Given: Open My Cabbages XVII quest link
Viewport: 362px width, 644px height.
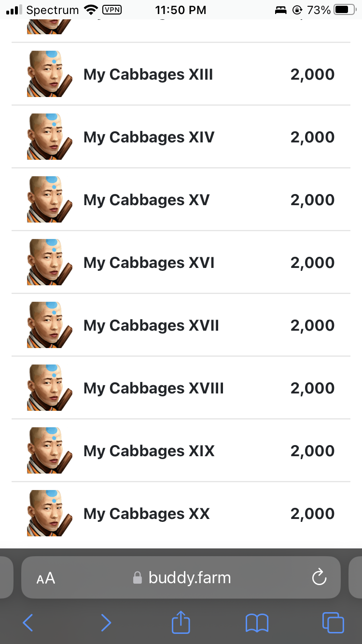Looking at the screenshot, I should click(151, 325).
